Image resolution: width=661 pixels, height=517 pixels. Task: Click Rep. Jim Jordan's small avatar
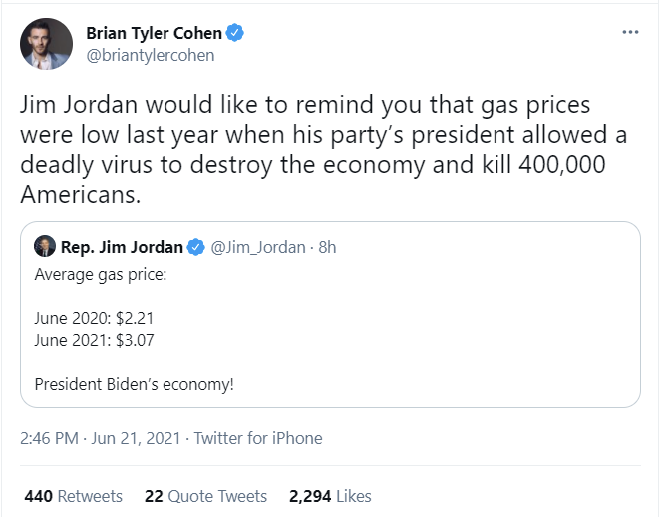pyautogui.click(x=45, y=247)
